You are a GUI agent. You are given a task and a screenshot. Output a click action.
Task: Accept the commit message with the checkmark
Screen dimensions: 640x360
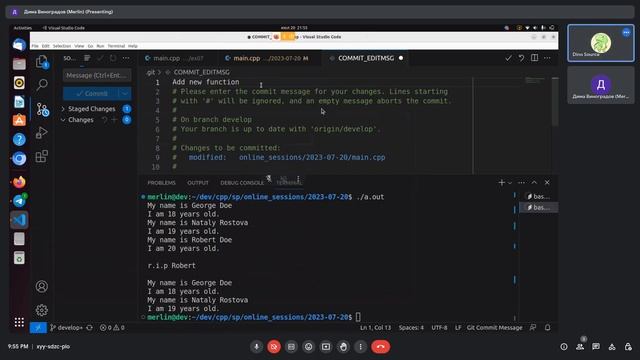click(x=508, y=58)
